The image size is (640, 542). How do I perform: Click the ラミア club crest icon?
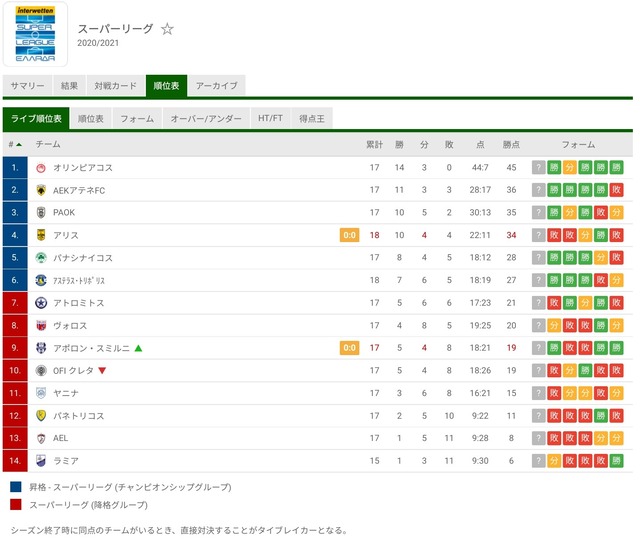41,461
